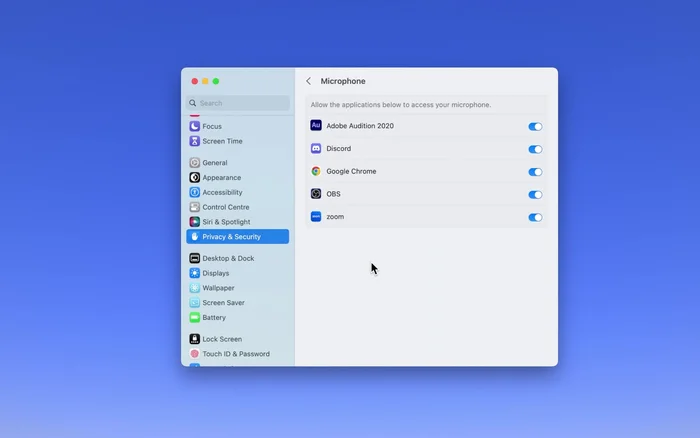
Task: Open Desktop & Dock settings
Action: tap(228, 258)
